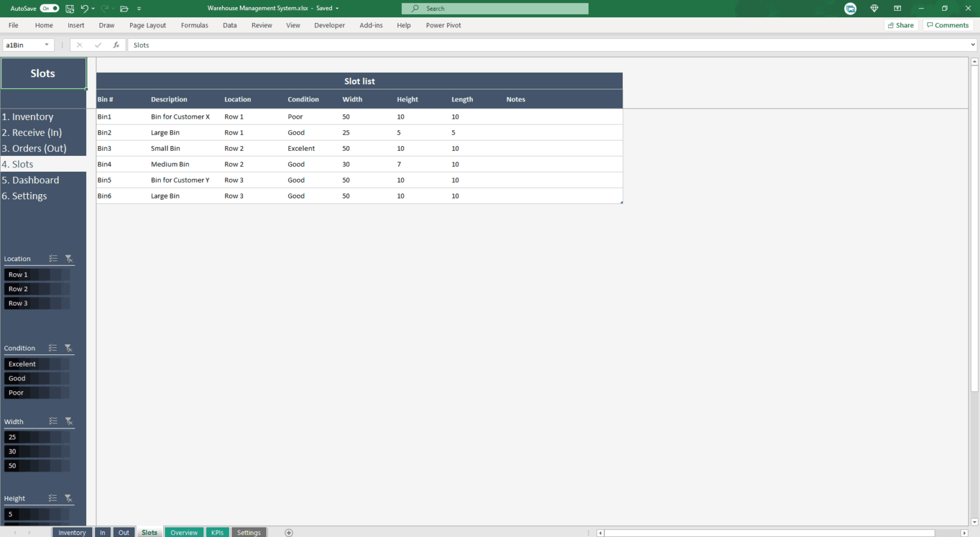Image resolution: width=980 pixels, height=537 pixels.
Task: Switch to the Power Pivot ribbon tab
Action: coord(443,25)
